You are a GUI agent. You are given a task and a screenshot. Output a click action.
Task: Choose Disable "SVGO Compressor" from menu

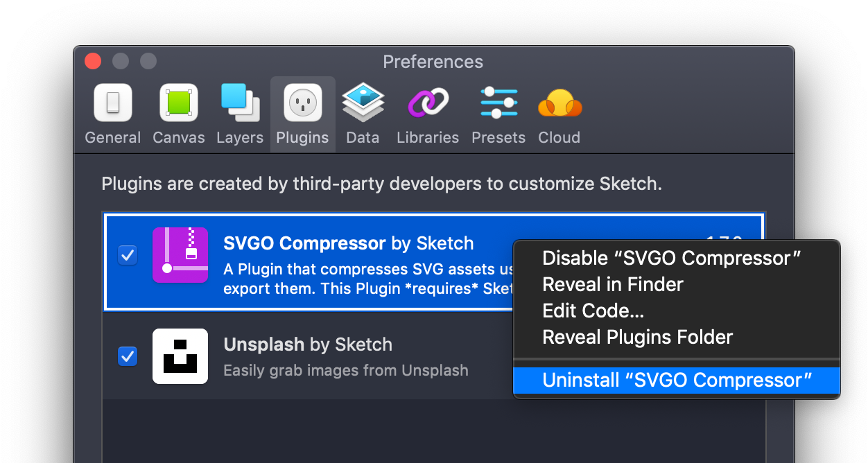point(671,259)
